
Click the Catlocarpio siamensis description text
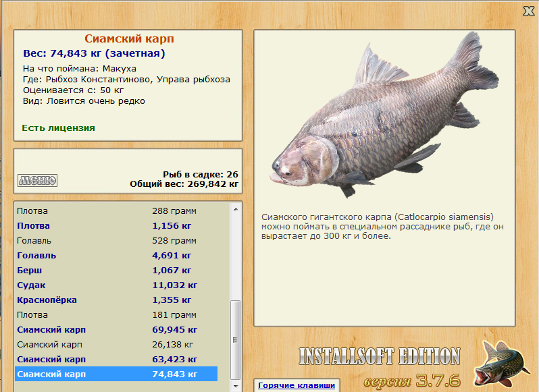[x=382, y=227]
